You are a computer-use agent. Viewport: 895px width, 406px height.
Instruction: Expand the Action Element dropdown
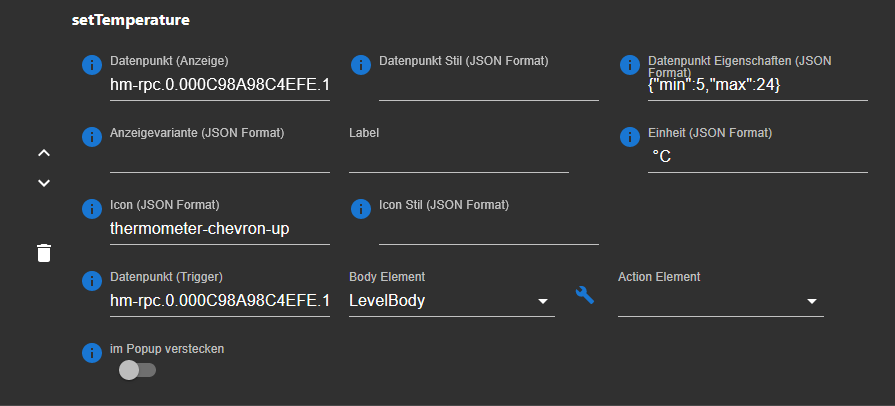coord(720,301)
